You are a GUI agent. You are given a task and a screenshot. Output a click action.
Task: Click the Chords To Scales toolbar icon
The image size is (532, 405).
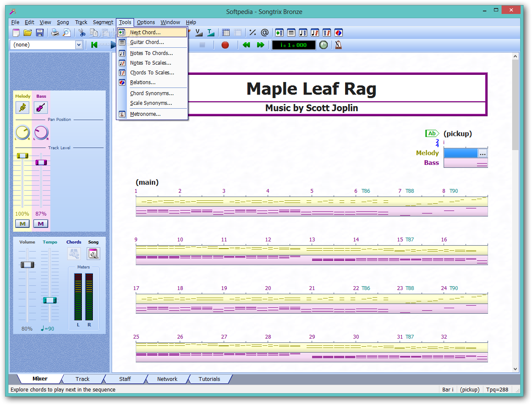pyautogui.click(x=327, y=33)
